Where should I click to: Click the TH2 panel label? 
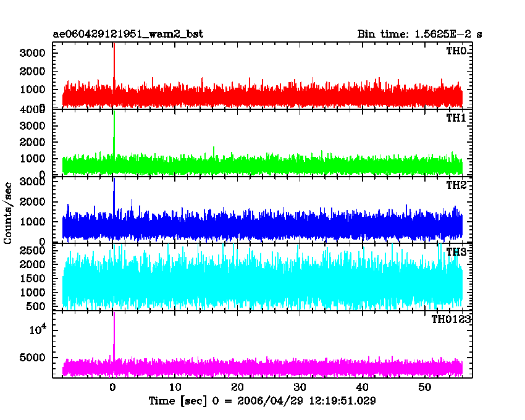pos(456,185)
